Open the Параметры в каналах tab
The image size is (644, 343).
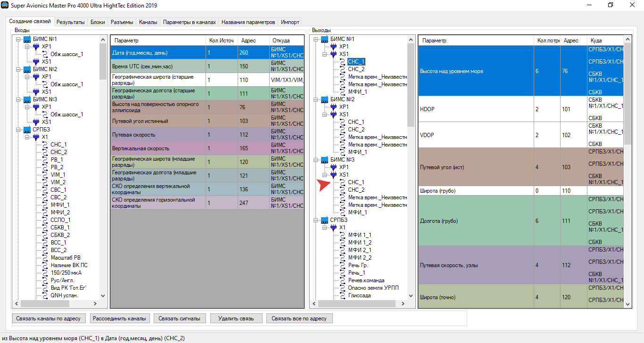click(189, 22)
